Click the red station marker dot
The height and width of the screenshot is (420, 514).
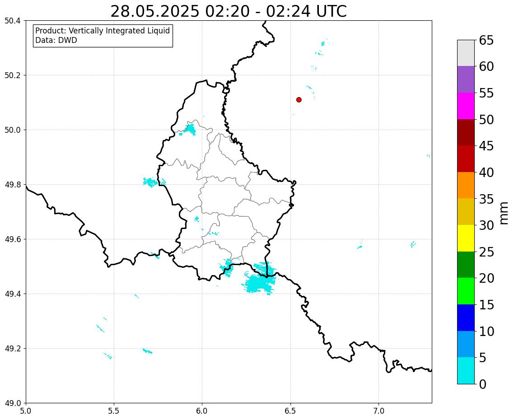tap(299, 100)
